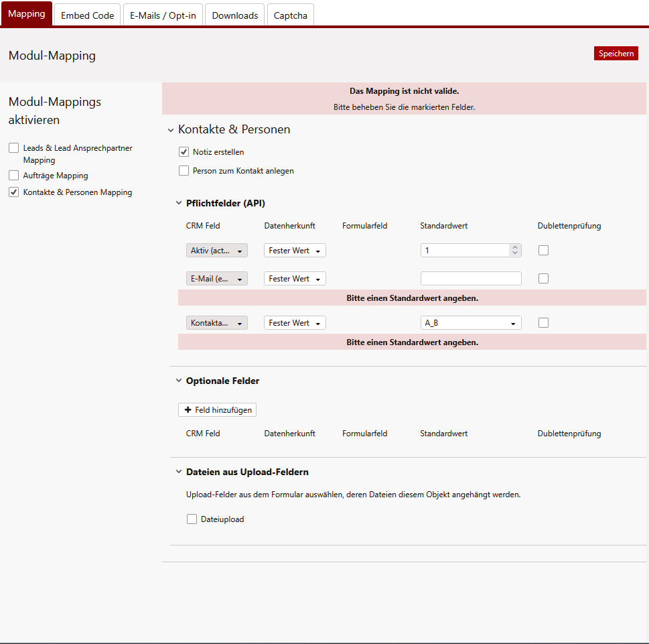Screen dimensions: 649x644
Task: Click the empty E-Mail Standardwert input field
Action: point(470,279)
